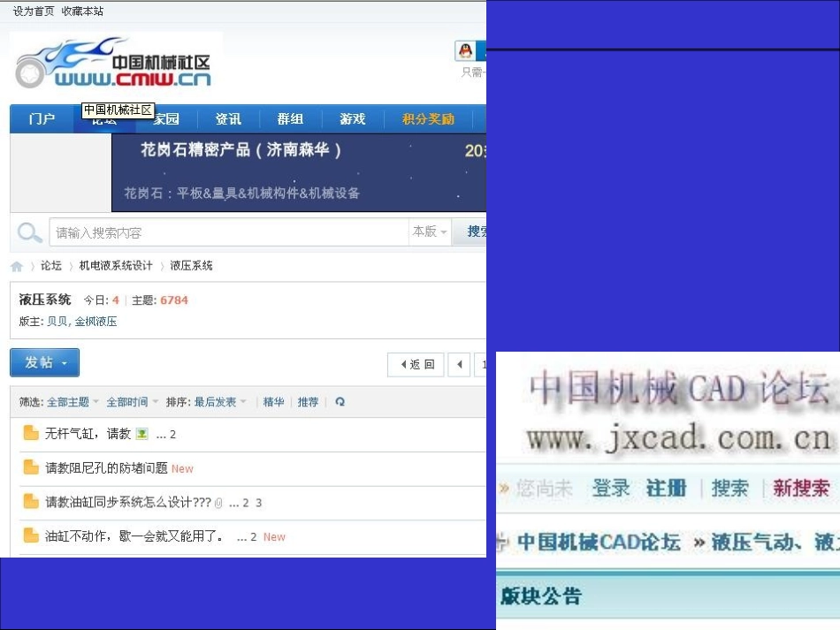Viewport: 840px width, 630px height.
Task: Click the 机电液系统设计 breadcrumb link
Action: [116, 265]
